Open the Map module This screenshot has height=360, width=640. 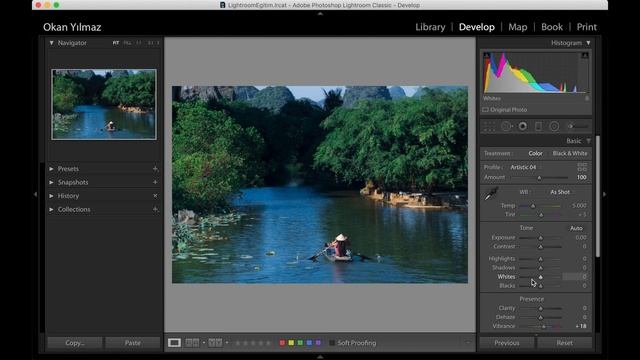pos(518,27)
